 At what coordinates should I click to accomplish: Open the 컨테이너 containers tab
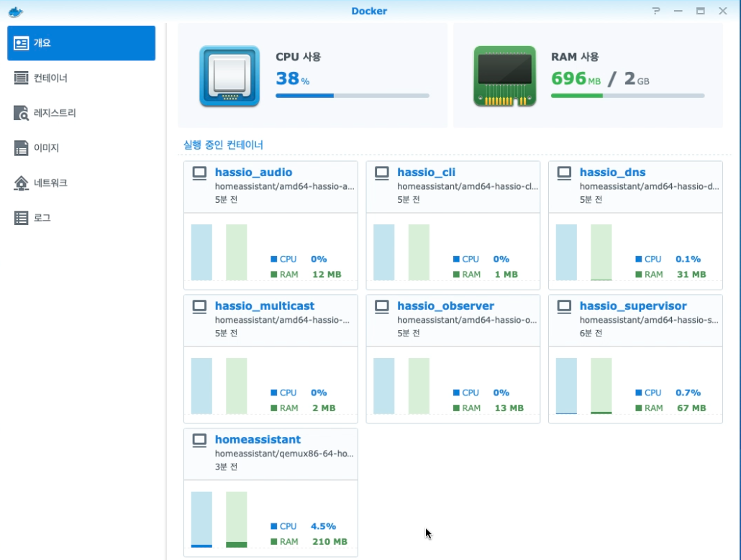tap(81, 78)
